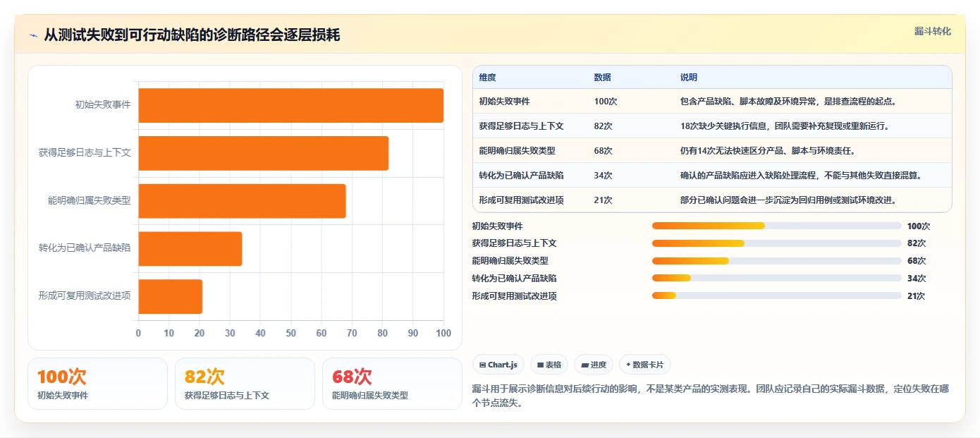This screenshot has height=438, width=980.
Task: Click the 能明确归属失败类型 progress bar
Action: click(x=776, y=261)
